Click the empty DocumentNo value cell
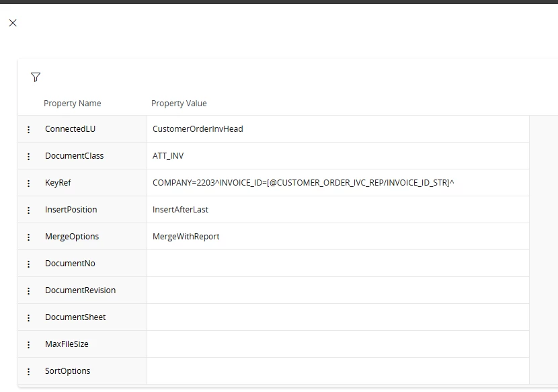Screen dimensions: 558x392 [337, 264]
